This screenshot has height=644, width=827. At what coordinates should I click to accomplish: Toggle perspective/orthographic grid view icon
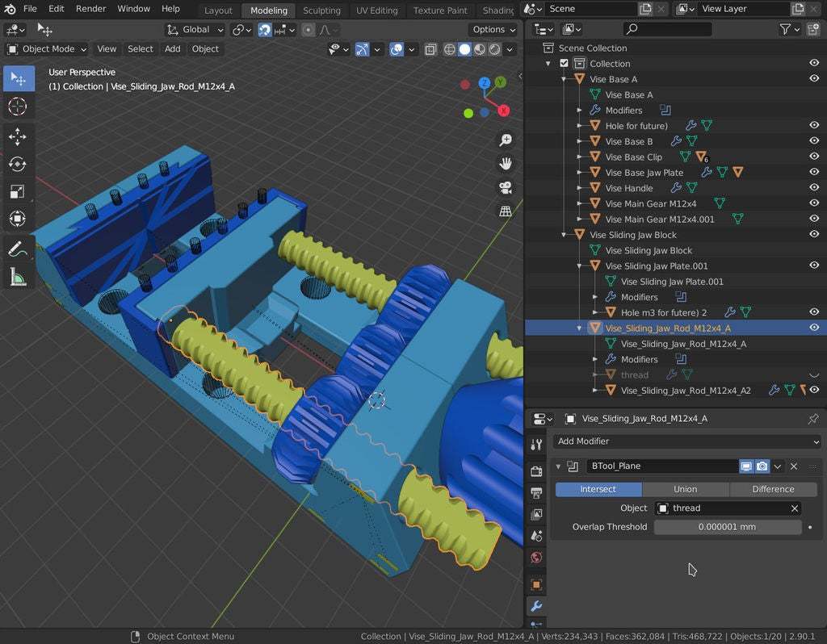(x=506, y=211)
